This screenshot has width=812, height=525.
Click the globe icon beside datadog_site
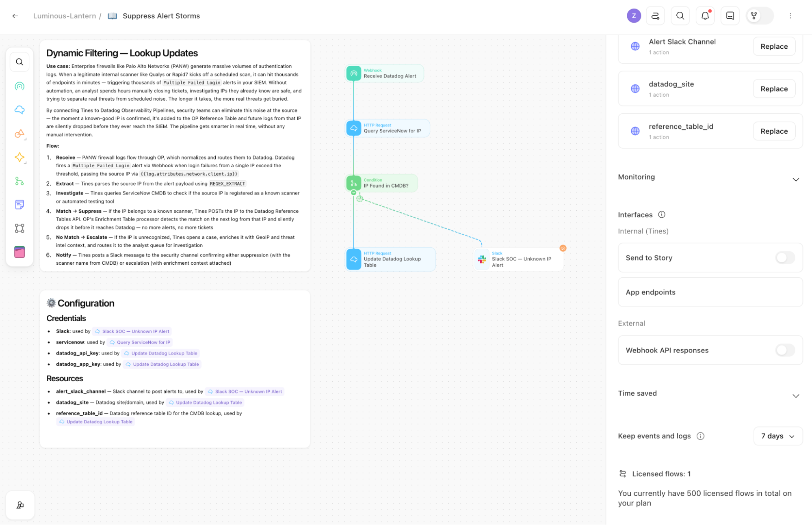[635, 89]
